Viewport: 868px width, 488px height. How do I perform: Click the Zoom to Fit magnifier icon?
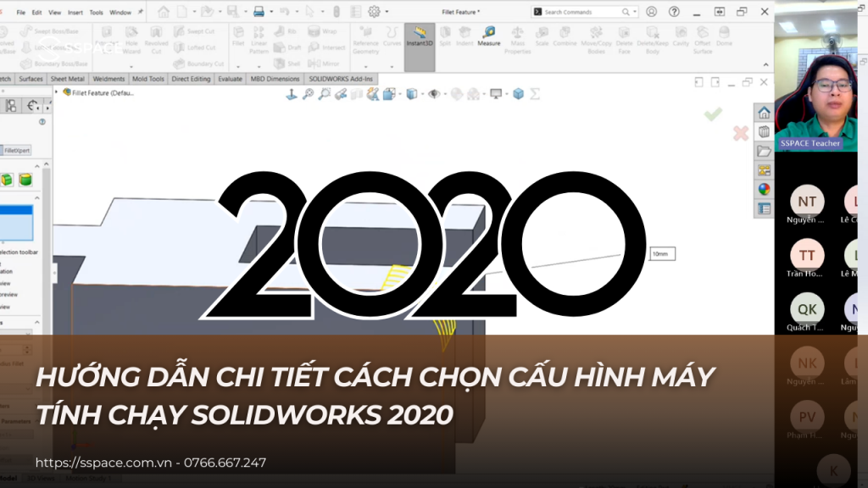(x=309, y=94)
